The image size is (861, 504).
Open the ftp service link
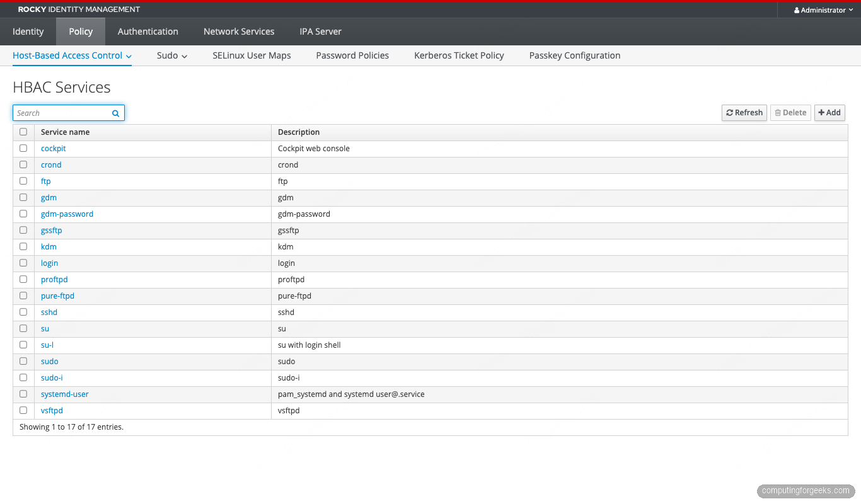tap(46, 181)
